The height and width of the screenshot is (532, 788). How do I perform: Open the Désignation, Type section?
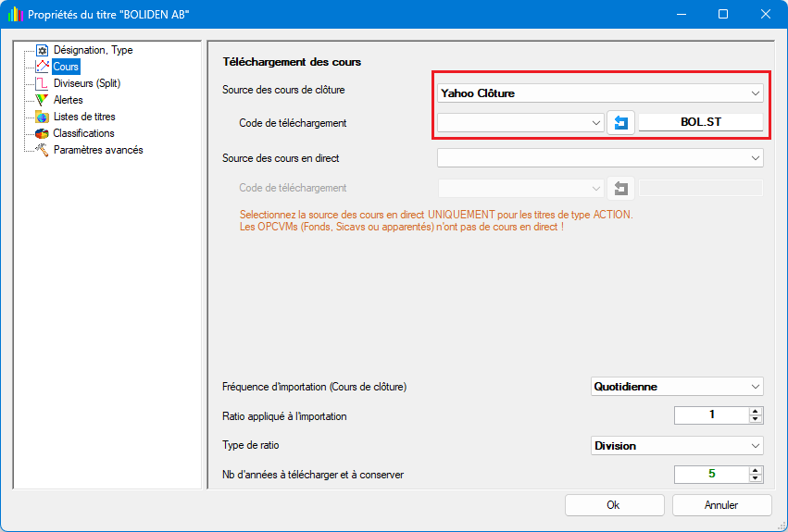tap(93, 50)
